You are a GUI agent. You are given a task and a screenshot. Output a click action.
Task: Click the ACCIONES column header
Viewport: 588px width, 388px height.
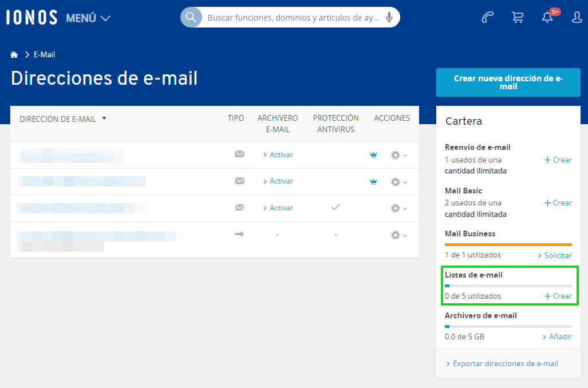pos(392,118)
